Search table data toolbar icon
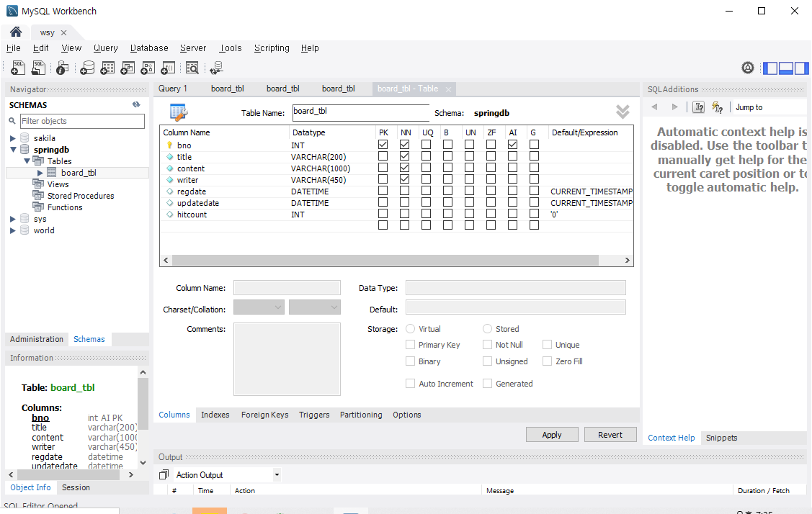 pos(192,68)
